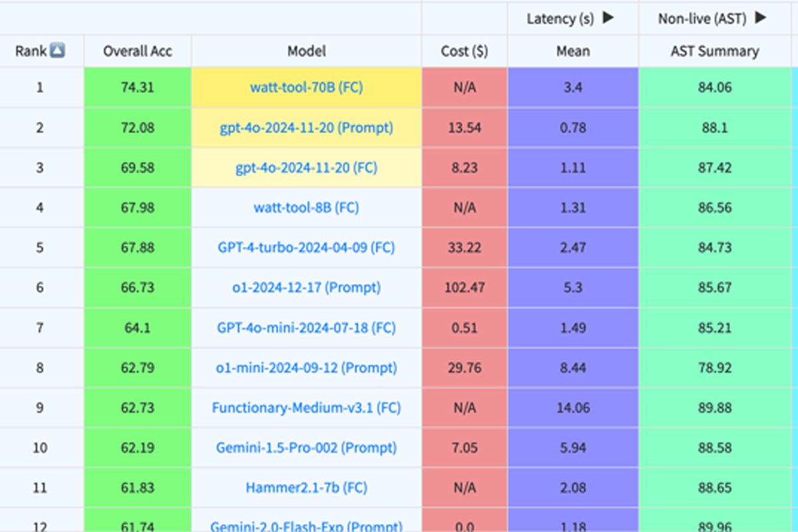The height and width of the screenshot is (532, 798).
Task: Select the 102.47 cost cell
Action: coord(465,287)
